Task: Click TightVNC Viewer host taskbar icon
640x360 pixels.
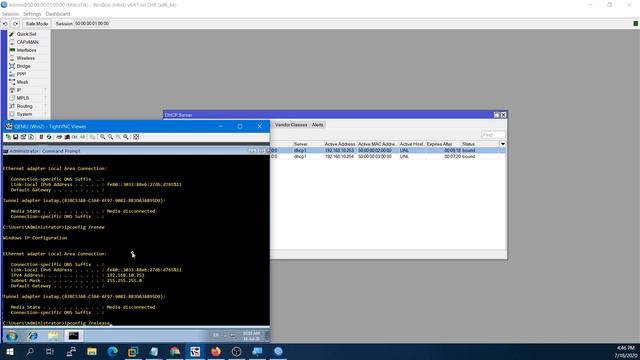Action: pos(195,351)
